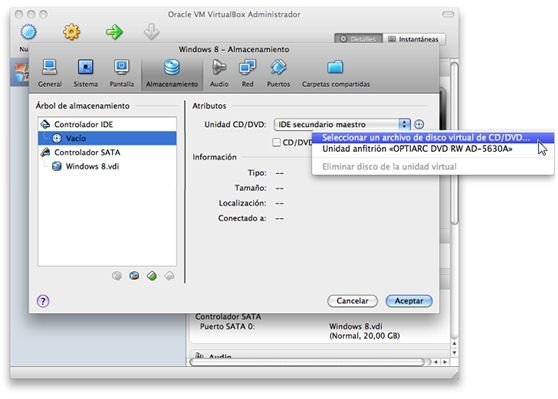Switch to the Instantáneas tab in main window
This screenshot has width=558, height=399.
point(414,39)
